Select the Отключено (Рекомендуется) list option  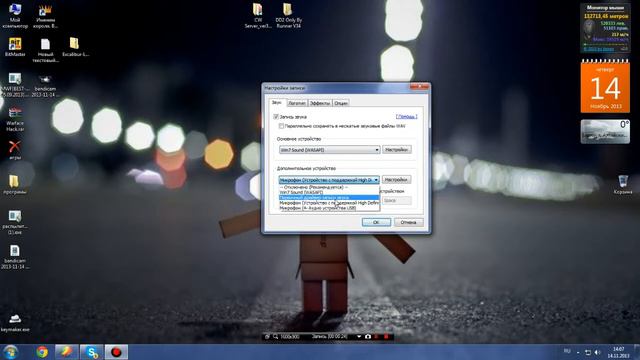(329, 187)
